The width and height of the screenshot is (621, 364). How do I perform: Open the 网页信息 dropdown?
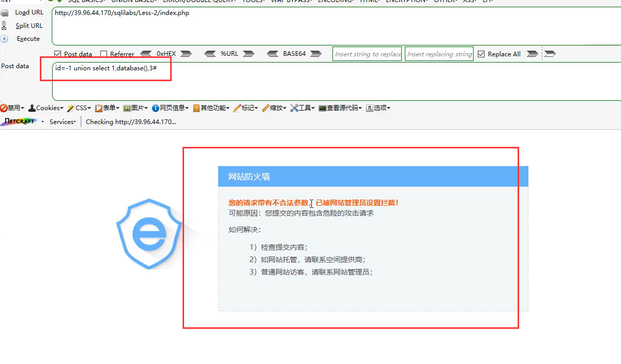(171, 108)
